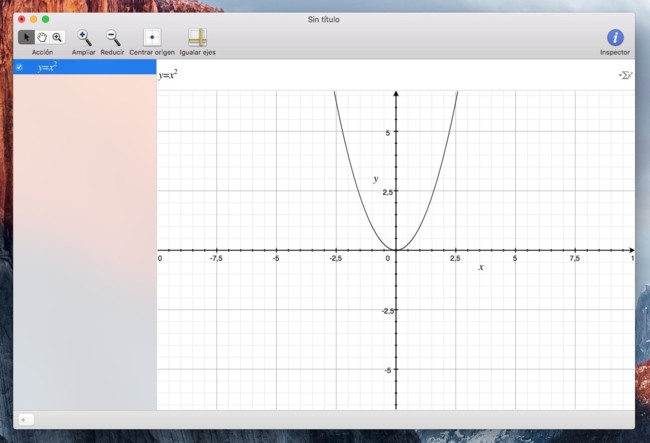Click the equation entry field showing y=x²
This screenshot has height=443, width=650.
pyautogui.click(x=386, y=75)
